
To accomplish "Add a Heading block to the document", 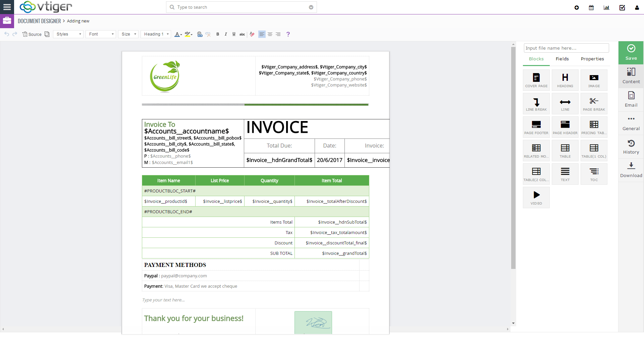I will point(565,80).
